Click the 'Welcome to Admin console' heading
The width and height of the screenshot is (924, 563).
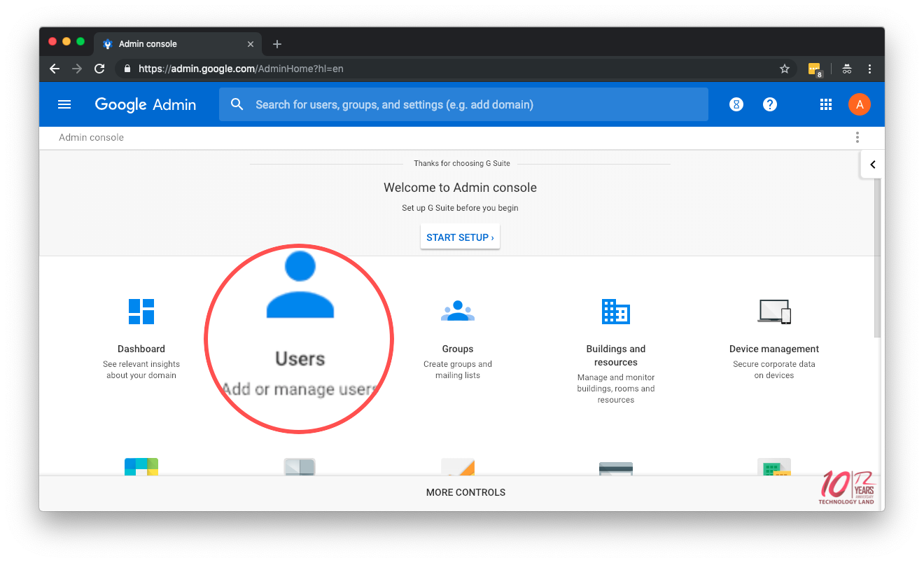click(460, 188)
